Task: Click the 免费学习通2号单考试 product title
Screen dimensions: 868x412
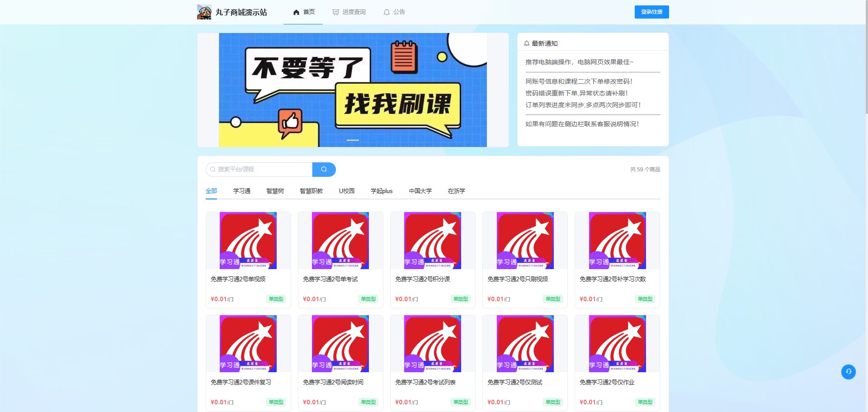Action: (x=330, y=279)
